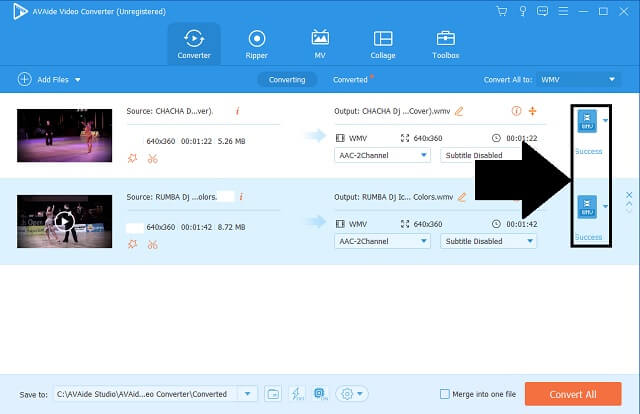The width and height of the screenshot is (640, 414).
Task: Open the Toolbox tab
Action: [445, 44]
